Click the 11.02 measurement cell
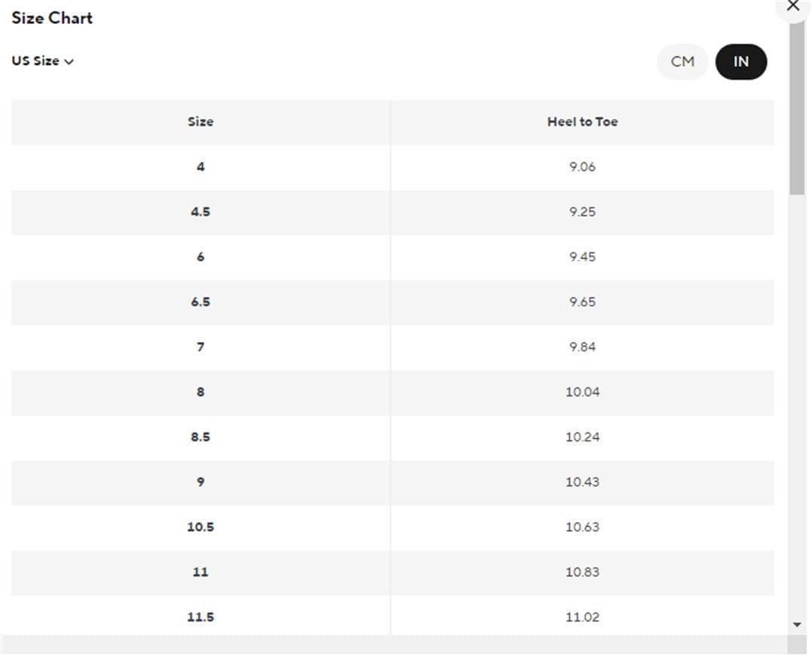The height and width of the screenshot is (656, 812). click(582, 618)
